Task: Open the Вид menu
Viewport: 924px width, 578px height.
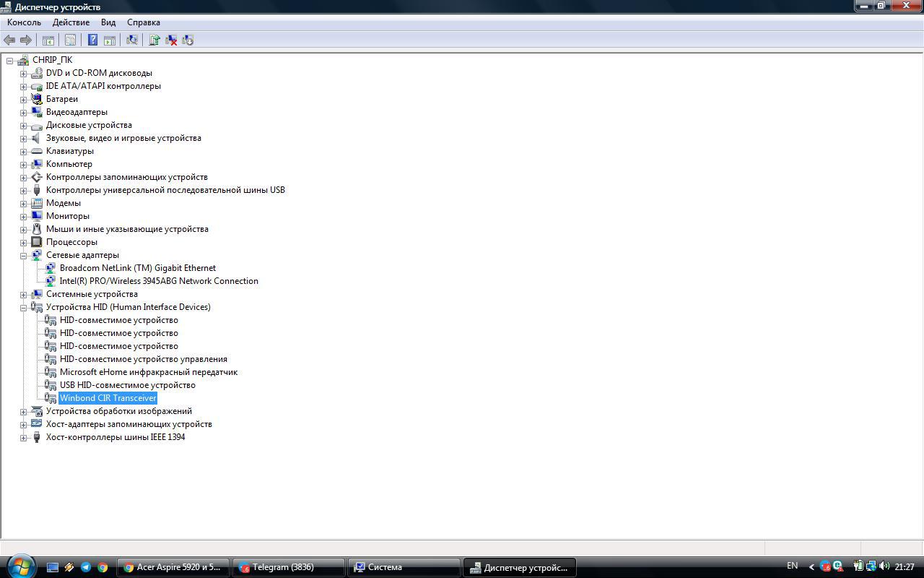Action: tap(108, 22)
